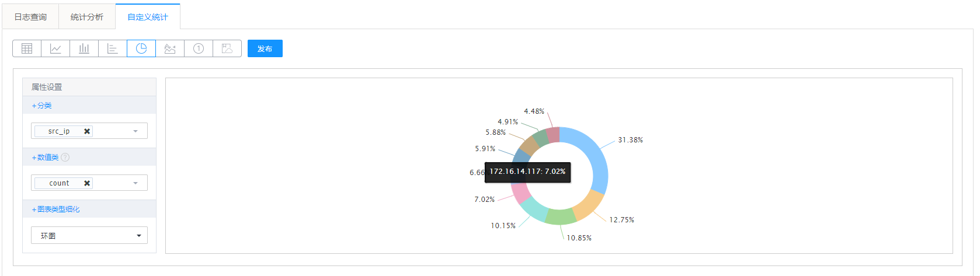The width and height of the screenshot is (980, 276).
Task: Click the help icon beside 数值类
Action: pos(65,157)
